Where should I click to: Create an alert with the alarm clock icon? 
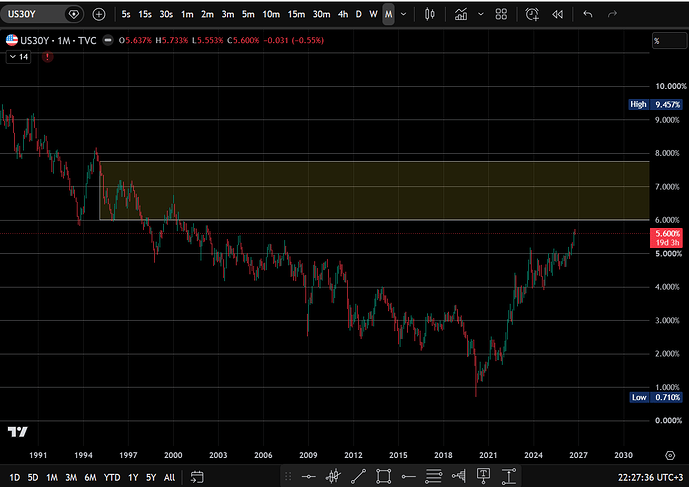click(532, 15)
